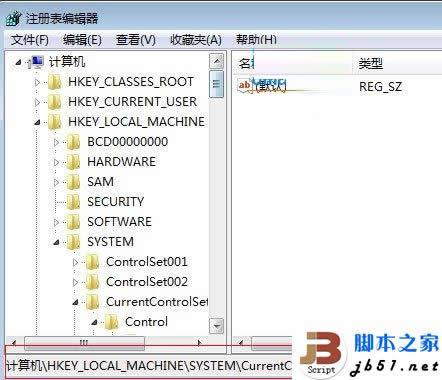Screen dimensions: 442x380
Task: Collapse the CurrentControlSet node arrow
Action: [x=75, y=303]
